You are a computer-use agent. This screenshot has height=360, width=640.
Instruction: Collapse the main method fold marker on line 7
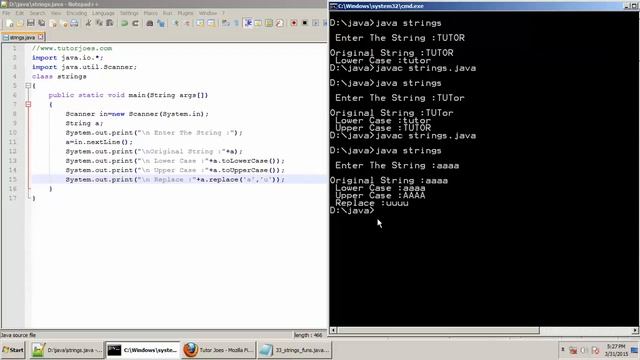tap(28, 104)
